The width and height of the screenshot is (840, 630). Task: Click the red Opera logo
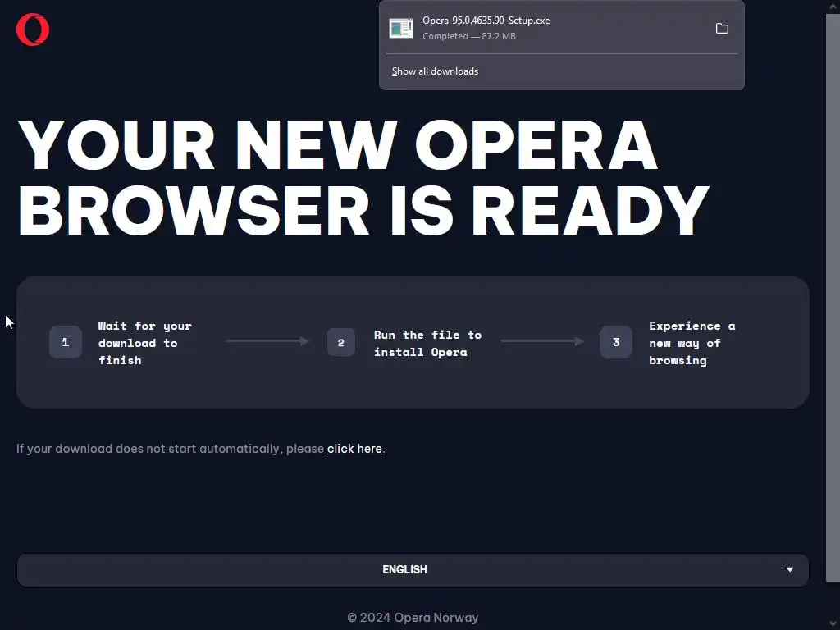[33, 30]
